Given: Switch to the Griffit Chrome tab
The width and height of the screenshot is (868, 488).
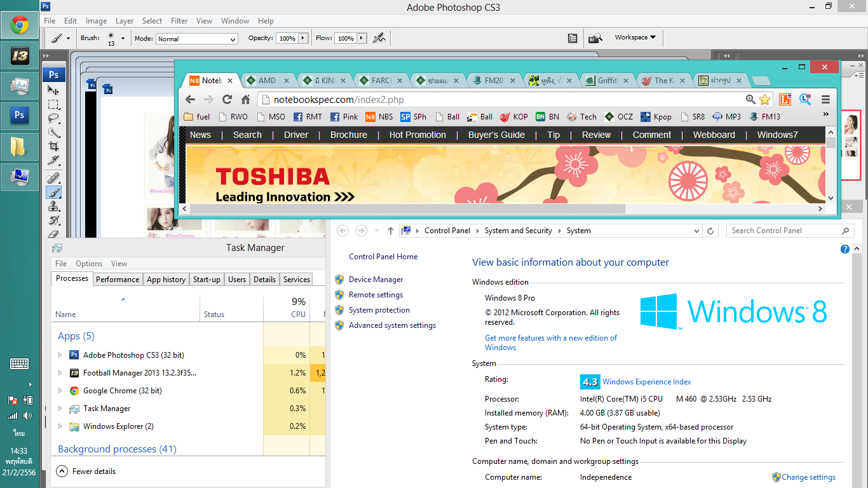Looking at the screenshot, I should [608, 81].
